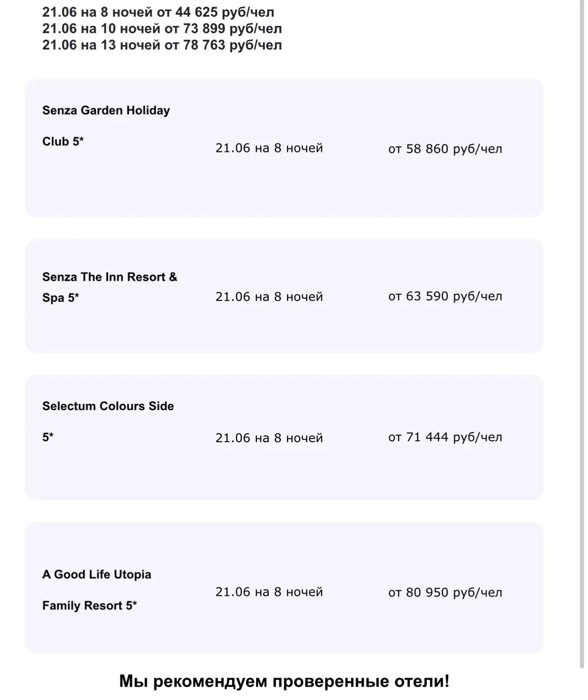
Task: Click the 13 nights from 78 763 offer line
Action: tap(162, 45)
